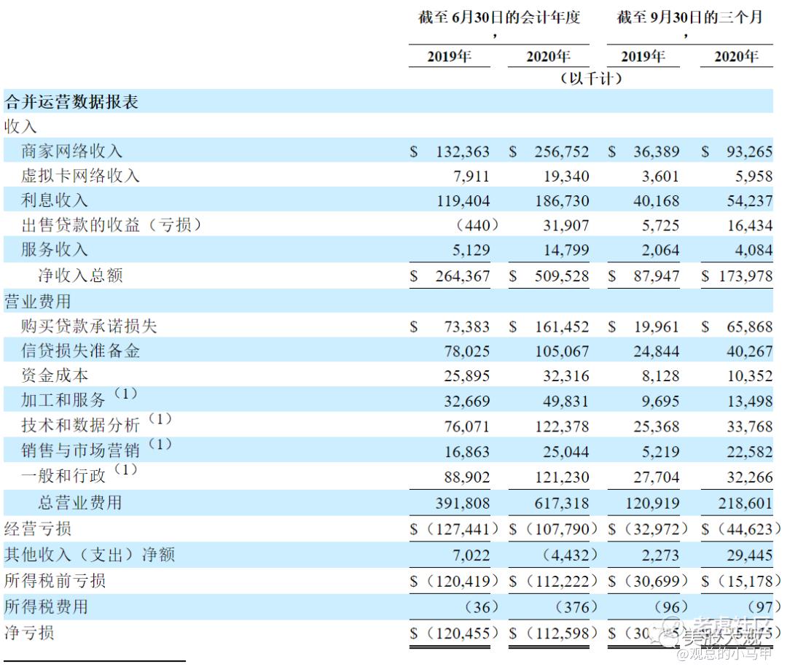Click the value 93,265
The width and height of the screenshot is (787, 672).
[x=750, y=152]
